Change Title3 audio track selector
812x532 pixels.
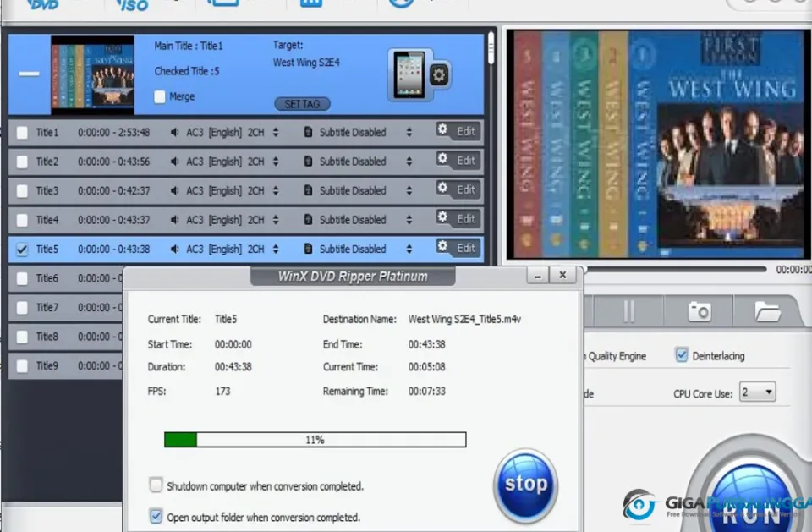pos(276,191)
